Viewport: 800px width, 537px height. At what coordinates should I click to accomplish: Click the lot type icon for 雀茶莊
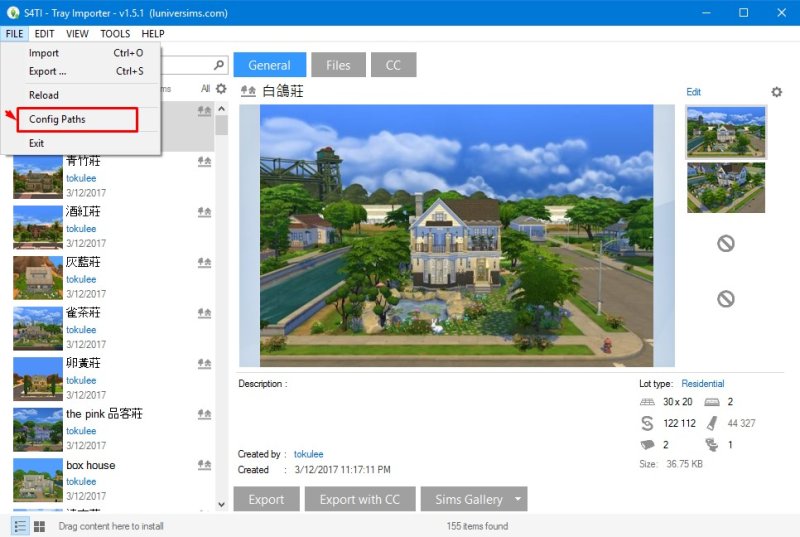[205, 313]
